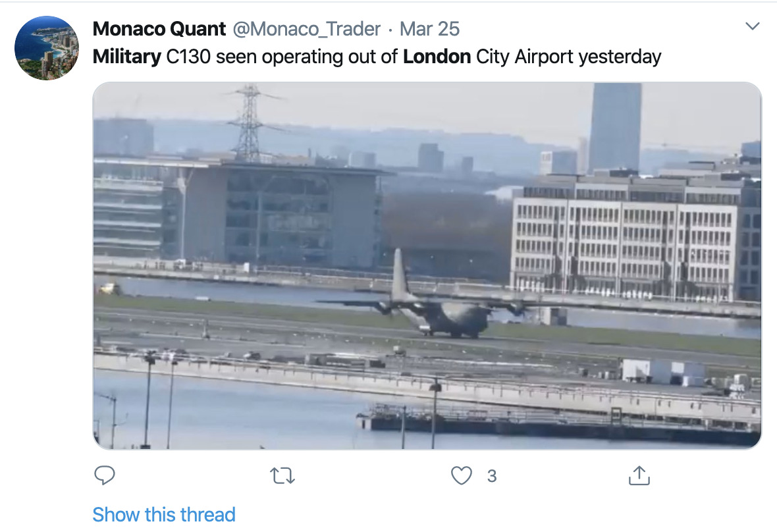Like the tweet with the heart icon
The height and width of the screenshot is (532, 777).
coord(462,475)
